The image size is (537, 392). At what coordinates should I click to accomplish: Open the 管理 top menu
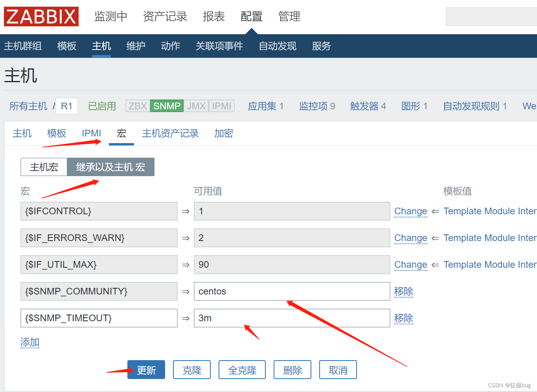tap(289, 17)
